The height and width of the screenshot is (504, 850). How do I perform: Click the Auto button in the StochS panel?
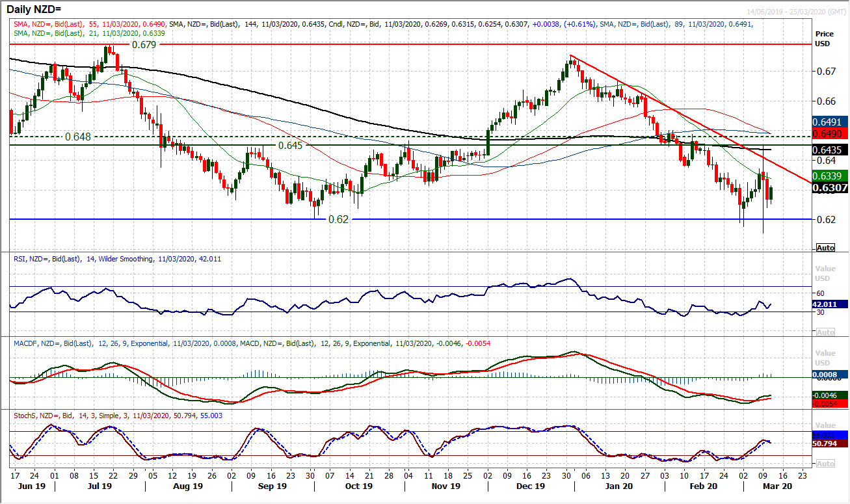point(825,464)
